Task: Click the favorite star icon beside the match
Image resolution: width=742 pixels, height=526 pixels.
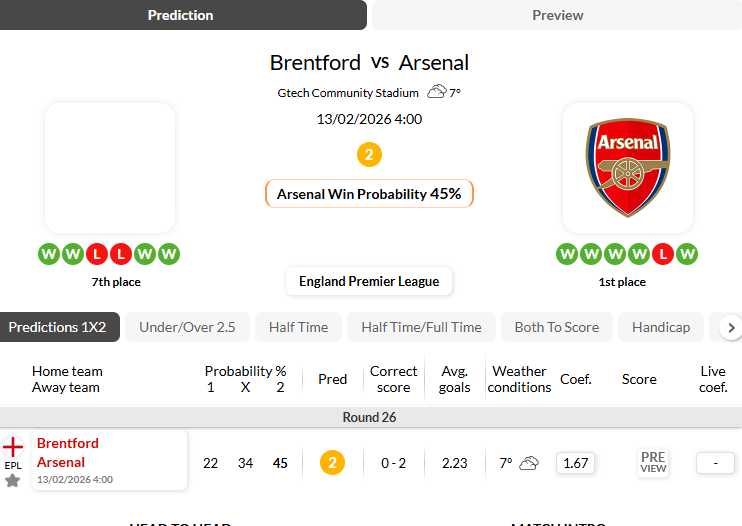Action: tap(13, 480)
